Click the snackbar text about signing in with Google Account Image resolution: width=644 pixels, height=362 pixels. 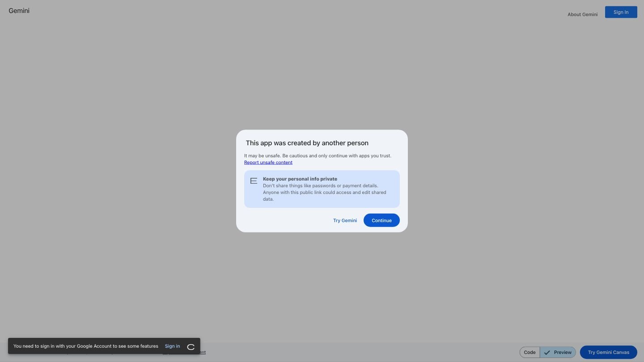click(x=86, y=346)
